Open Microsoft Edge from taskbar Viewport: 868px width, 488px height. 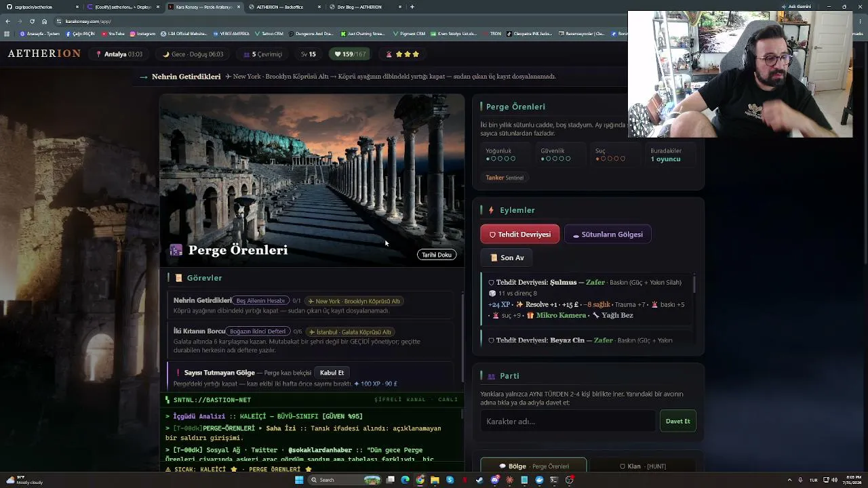405,480
